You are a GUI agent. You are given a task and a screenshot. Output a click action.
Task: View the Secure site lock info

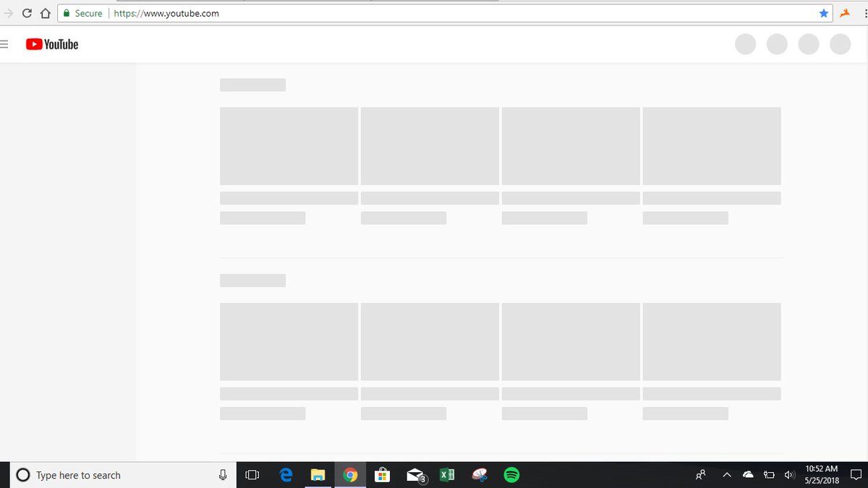click(x=83, y=13)
